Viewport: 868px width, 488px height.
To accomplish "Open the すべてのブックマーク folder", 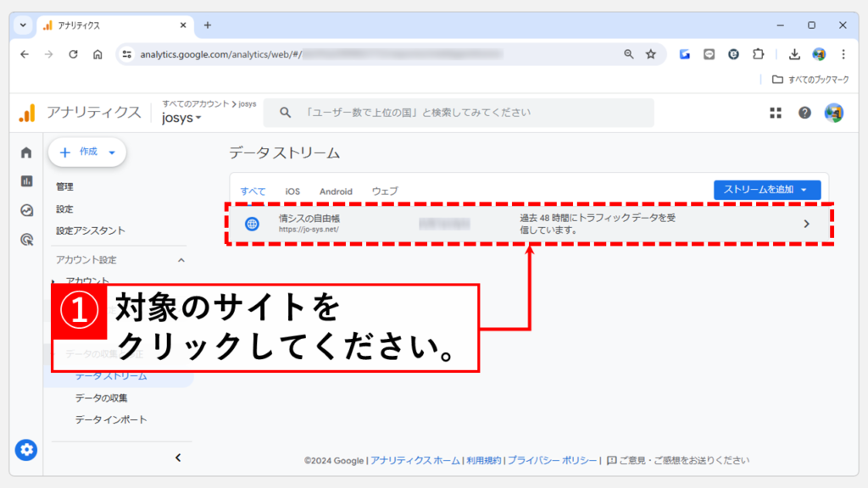I will pos(810,80).
